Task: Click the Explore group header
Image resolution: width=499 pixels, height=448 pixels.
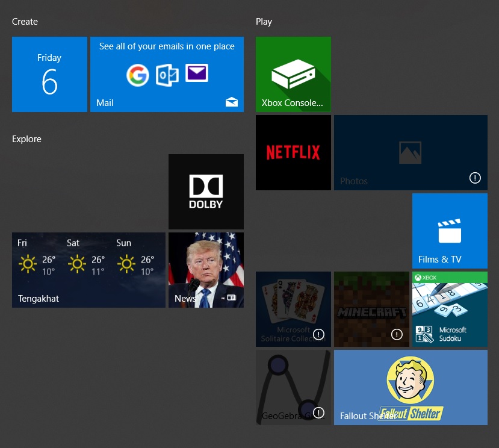Action: click(26, 139)
